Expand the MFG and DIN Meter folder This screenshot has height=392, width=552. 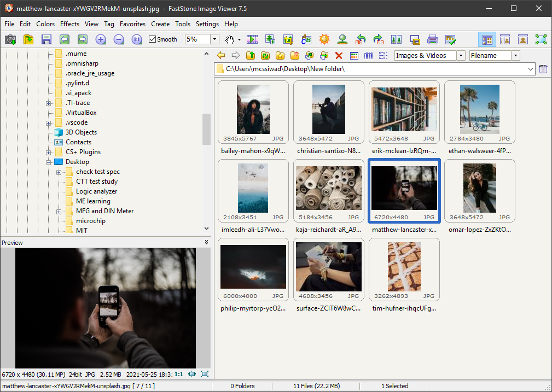(x=59, y=211)
